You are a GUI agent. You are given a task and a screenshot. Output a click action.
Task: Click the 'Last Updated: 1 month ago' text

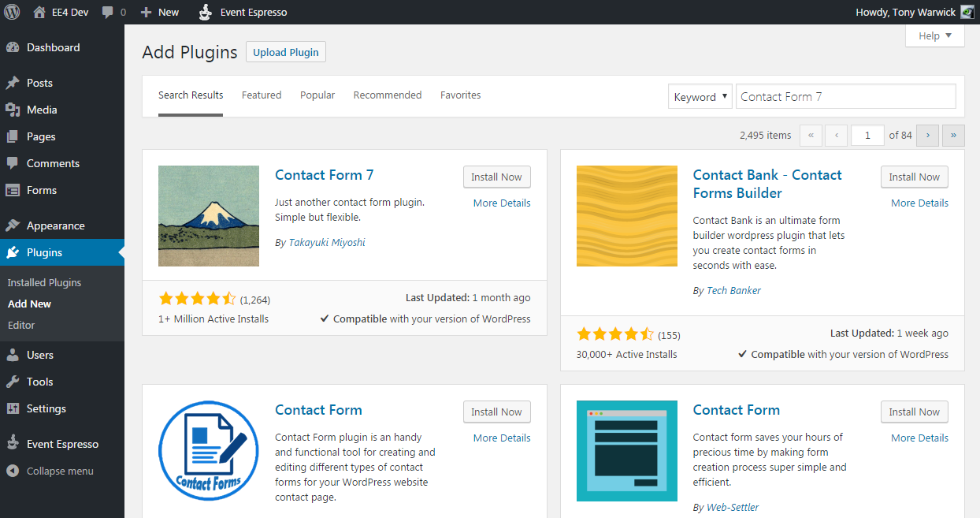click(x=468, y=298)
